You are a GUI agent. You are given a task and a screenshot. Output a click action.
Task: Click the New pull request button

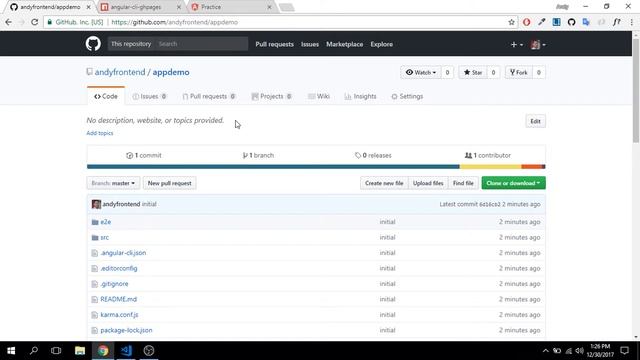click(169, 183)
